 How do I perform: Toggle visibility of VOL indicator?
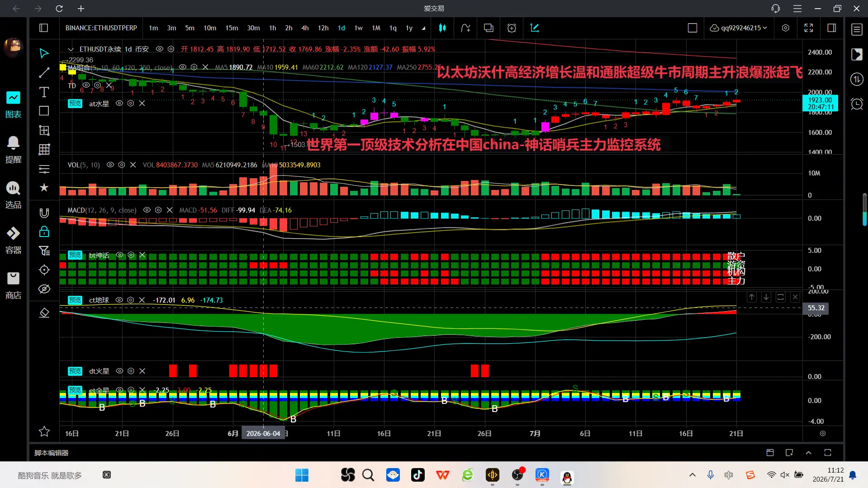click(x=110, y=165)
